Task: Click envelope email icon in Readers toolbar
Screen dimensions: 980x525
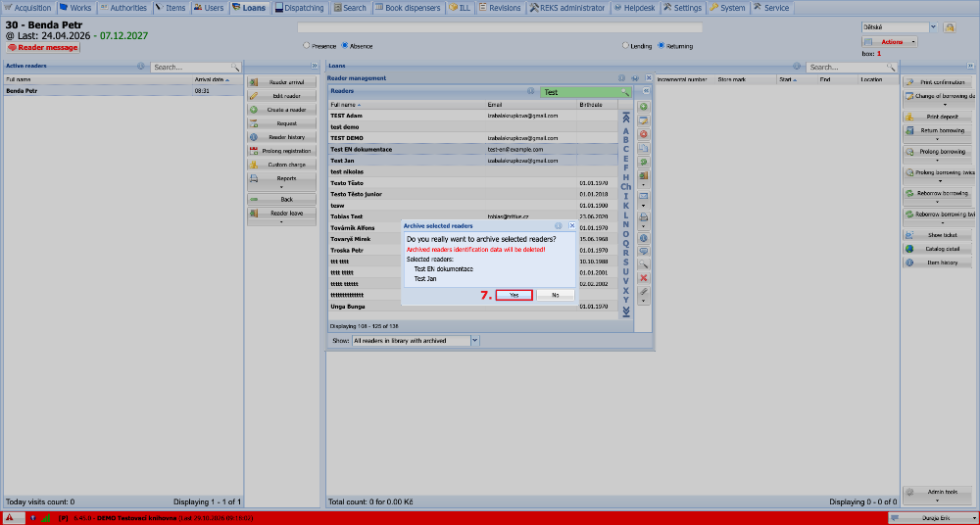Action: coord(643,196)
